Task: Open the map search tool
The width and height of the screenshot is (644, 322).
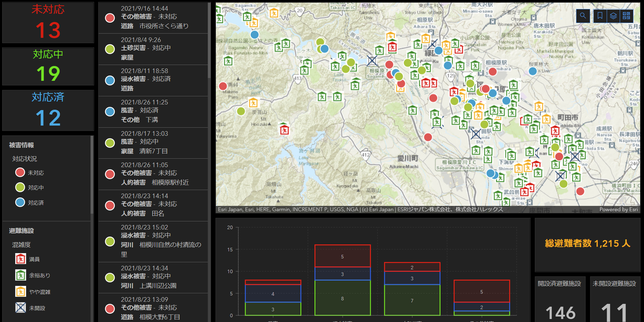Action: [x=583, y=16]
